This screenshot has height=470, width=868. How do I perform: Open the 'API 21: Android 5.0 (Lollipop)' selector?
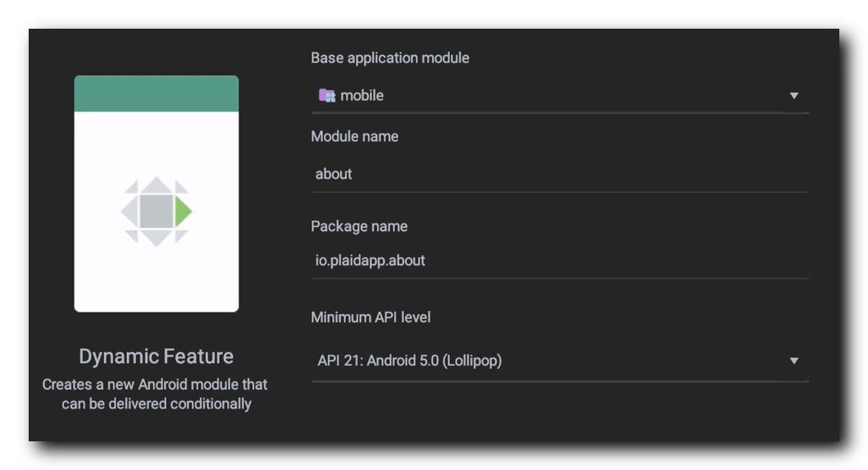[560, 361]
